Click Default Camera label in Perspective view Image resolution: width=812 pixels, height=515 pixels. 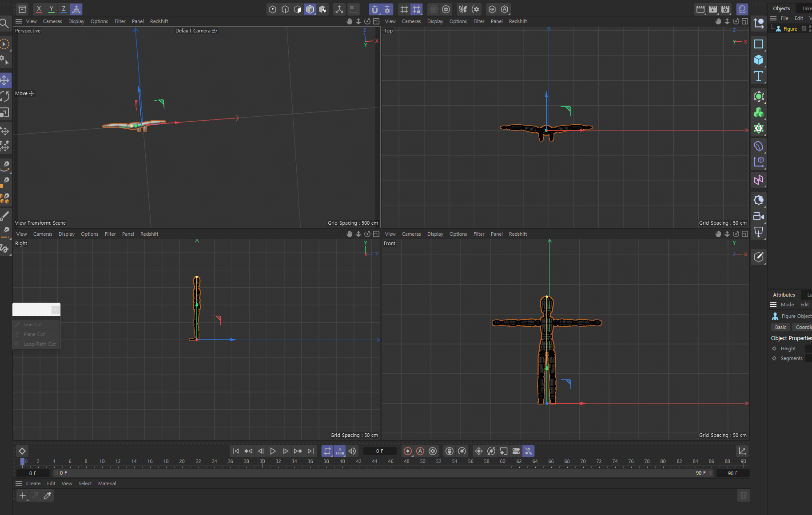193,31
